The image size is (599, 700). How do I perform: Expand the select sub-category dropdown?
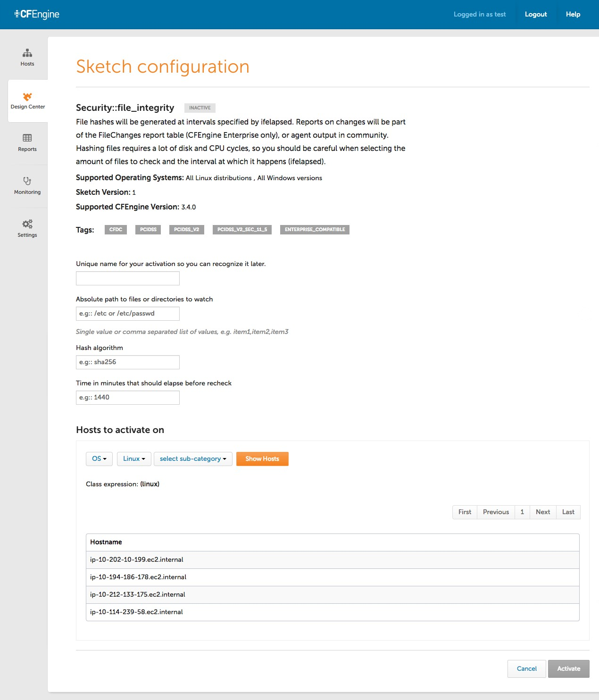point(193,459)
